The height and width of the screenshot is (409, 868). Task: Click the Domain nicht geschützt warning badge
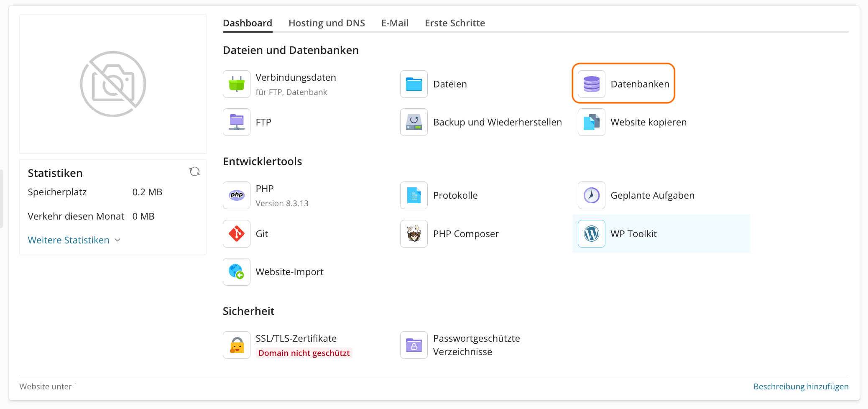(x=304, y=353)
